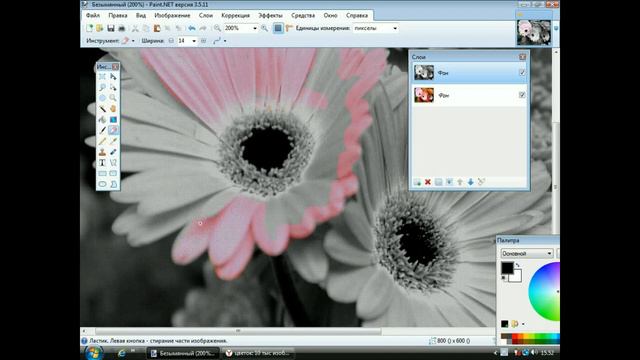Open the palette management dropdown arrow

click(523, 324)
